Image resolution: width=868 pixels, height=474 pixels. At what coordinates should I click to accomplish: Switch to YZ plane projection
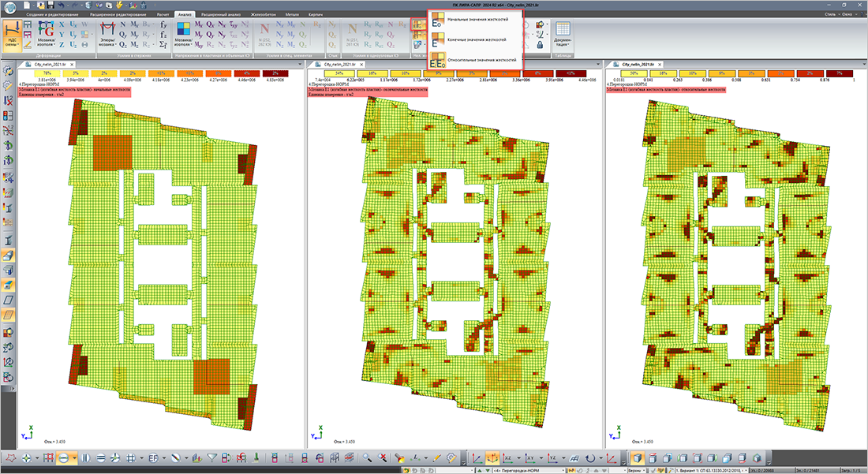[552, 458]
